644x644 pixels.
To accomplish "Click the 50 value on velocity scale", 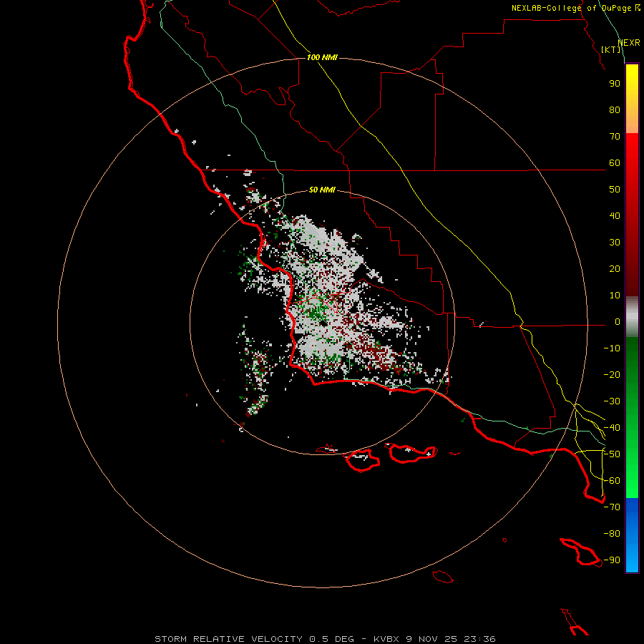I will tap(615, 190).
